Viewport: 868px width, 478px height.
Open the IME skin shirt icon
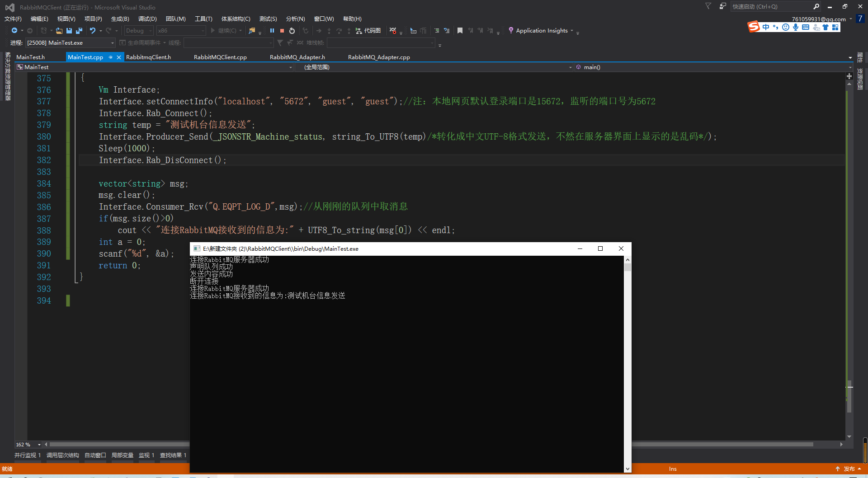826,27
